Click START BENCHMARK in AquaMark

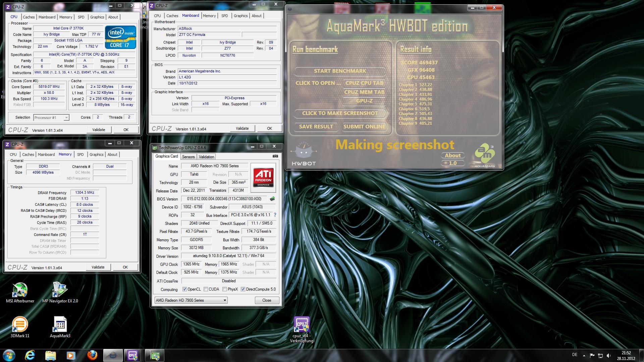[340, 71]
